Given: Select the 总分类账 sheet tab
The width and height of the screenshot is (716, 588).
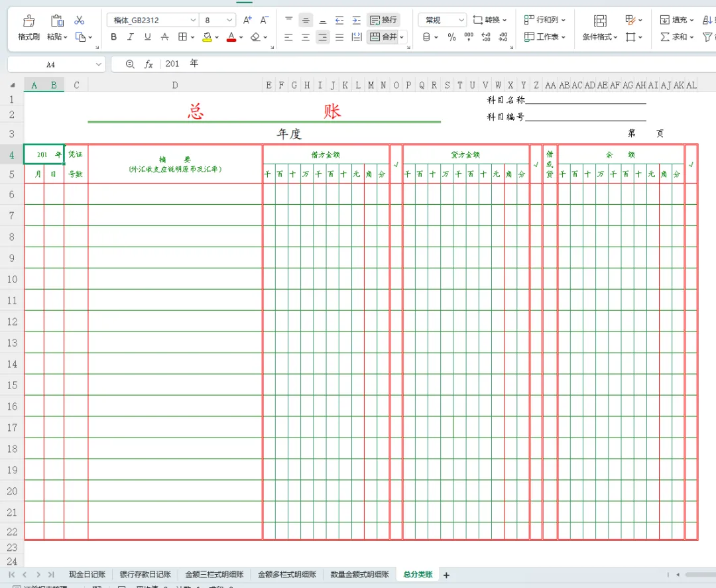Looking at the screenshot, I should pos(418,574).
